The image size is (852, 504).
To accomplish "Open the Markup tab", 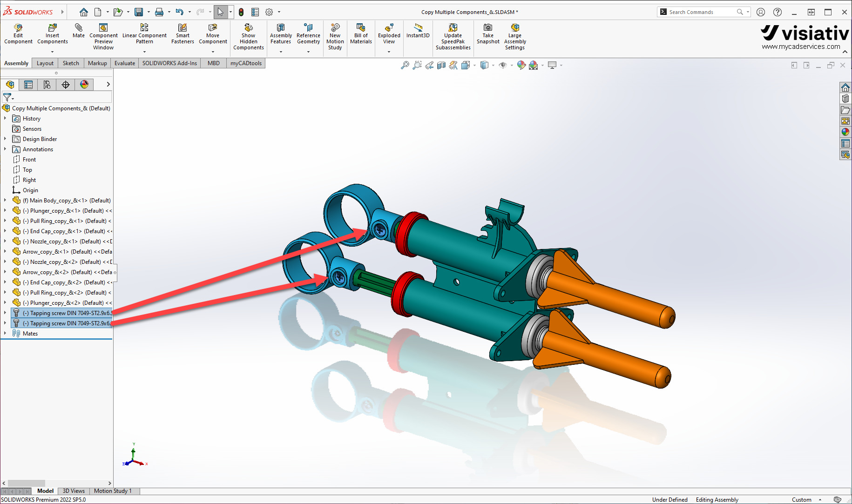I will pyautogui.click(x=97, y=63).
